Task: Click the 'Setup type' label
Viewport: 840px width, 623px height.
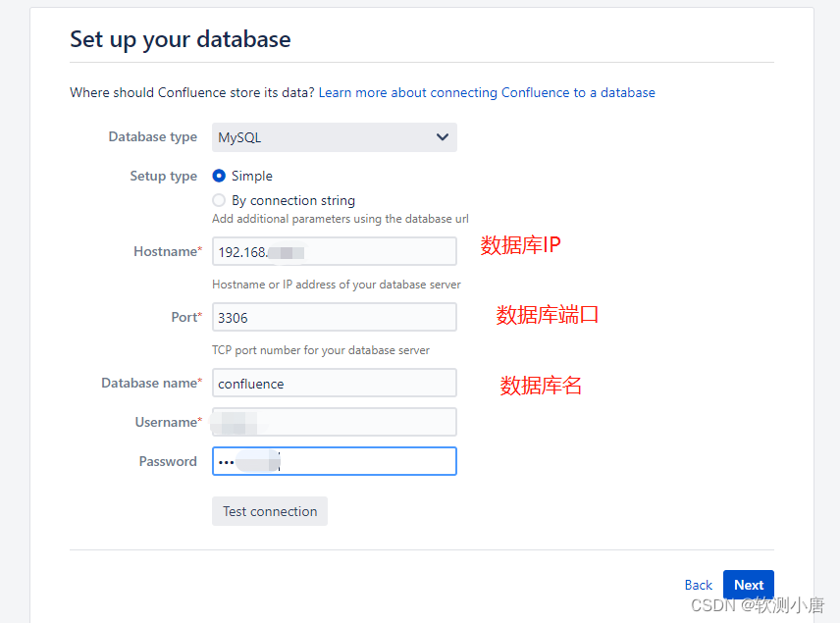Action: pos(164,177)
